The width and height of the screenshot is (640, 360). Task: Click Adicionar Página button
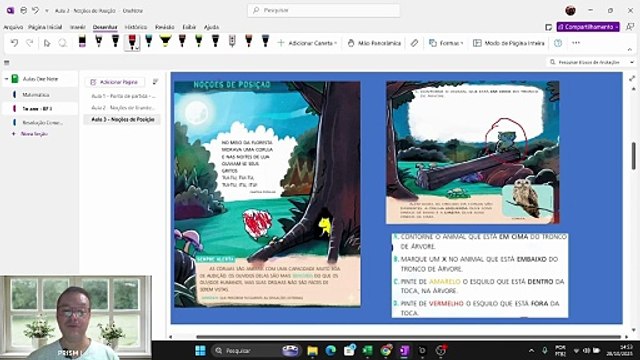point(114,82)
